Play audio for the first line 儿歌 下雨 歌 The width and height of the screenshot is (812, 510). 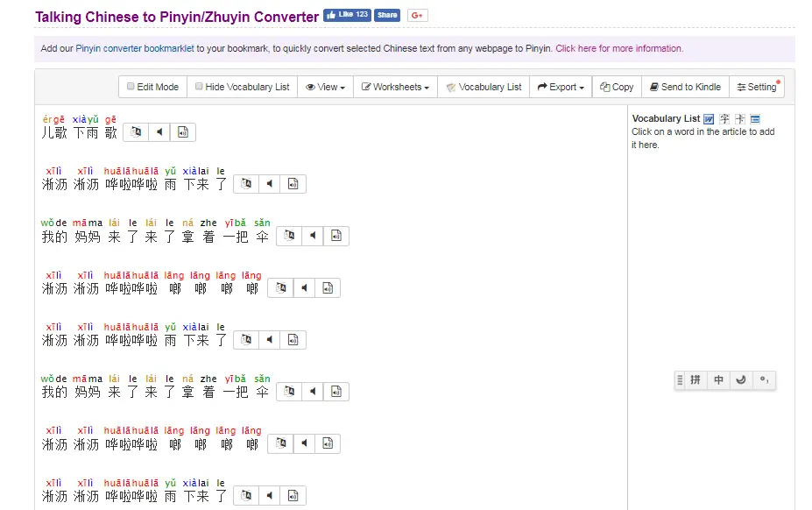(x=159, y=132)
